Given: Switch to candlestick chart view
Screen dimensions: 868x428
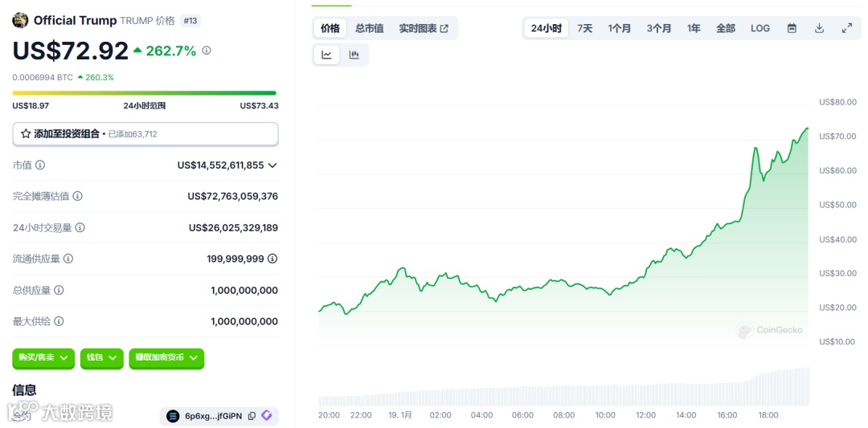Looking at the screenshot, I should (x=354, y=55).
